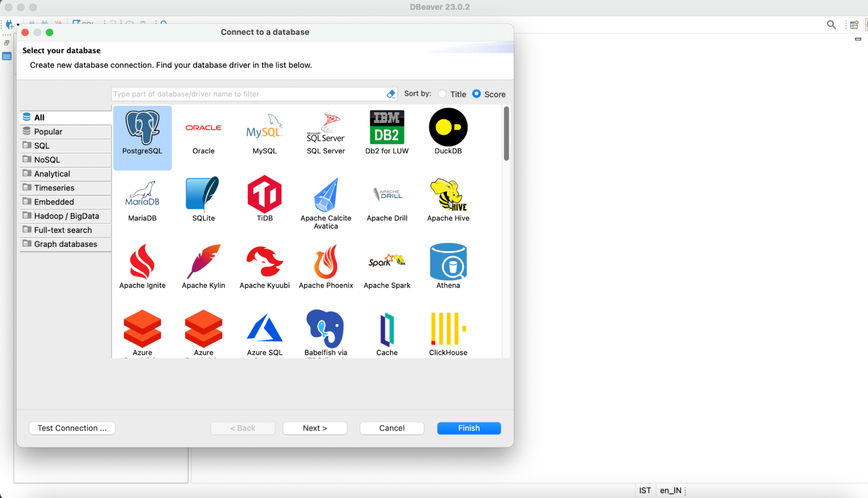Click the driver list vertical scrollbar
The width and height of the screenshot is (868, 498).
(x=506, y=134)
